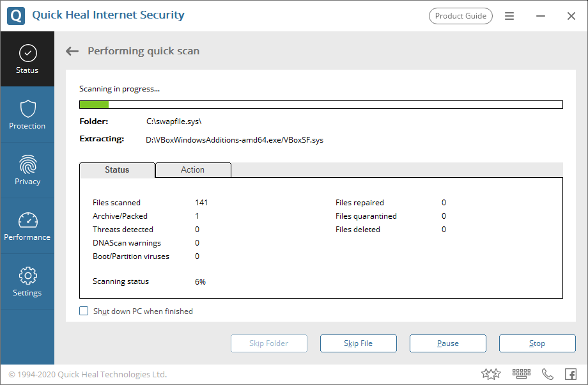The width and height of the screenshot is (588, 385).
Task: Open the Status section in sidebar
Action: point(27,59)
